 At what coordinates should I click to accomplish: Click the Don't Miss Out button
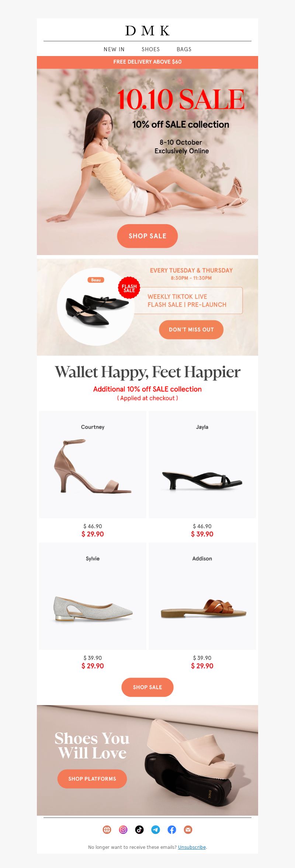[191, 330]
